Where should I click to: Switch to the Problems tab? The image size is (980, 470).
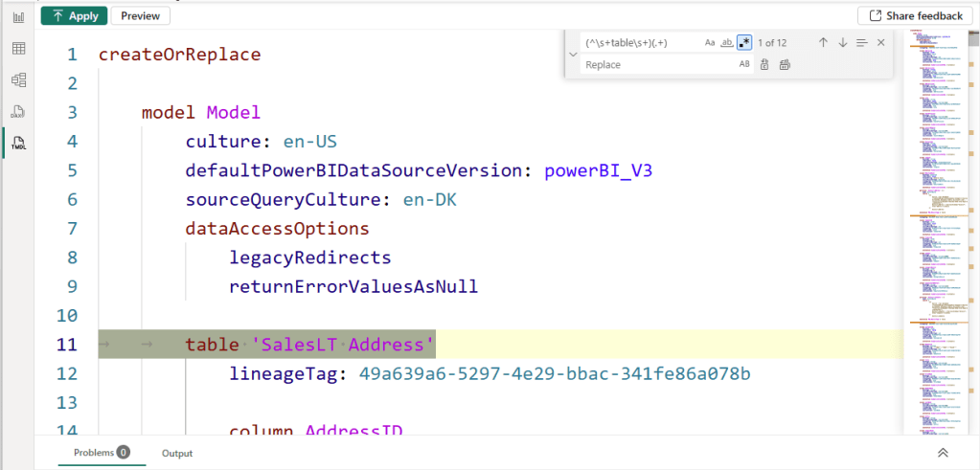click(x=101, y=453)
